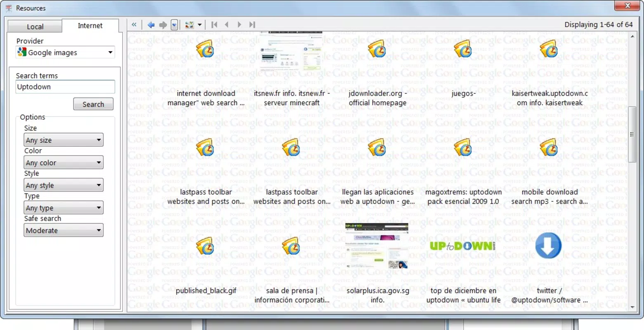This screenshot has width=644, height=330.
Task: Jump to first page of results
Action: [x=214, y=25]
